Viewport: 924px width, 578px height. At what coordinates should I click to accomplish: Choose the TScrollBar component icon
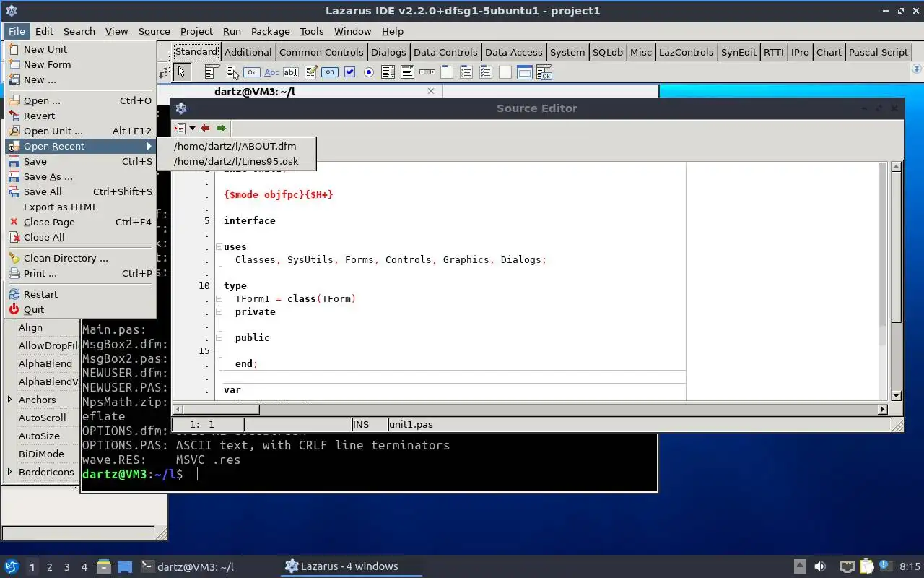tap(427, 72)
